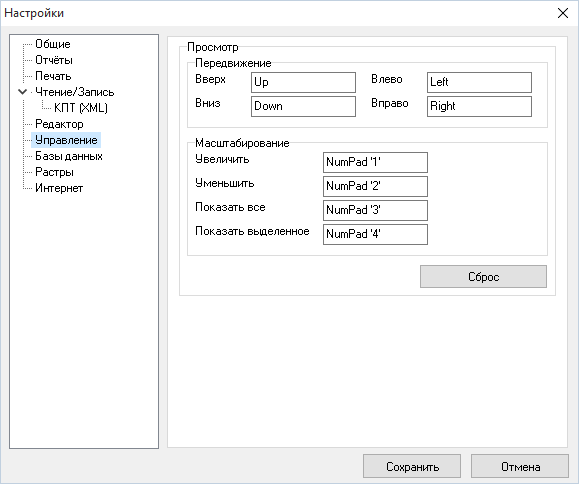
Task: Click the Увеличить hotkey field
Action: (375, 162)
